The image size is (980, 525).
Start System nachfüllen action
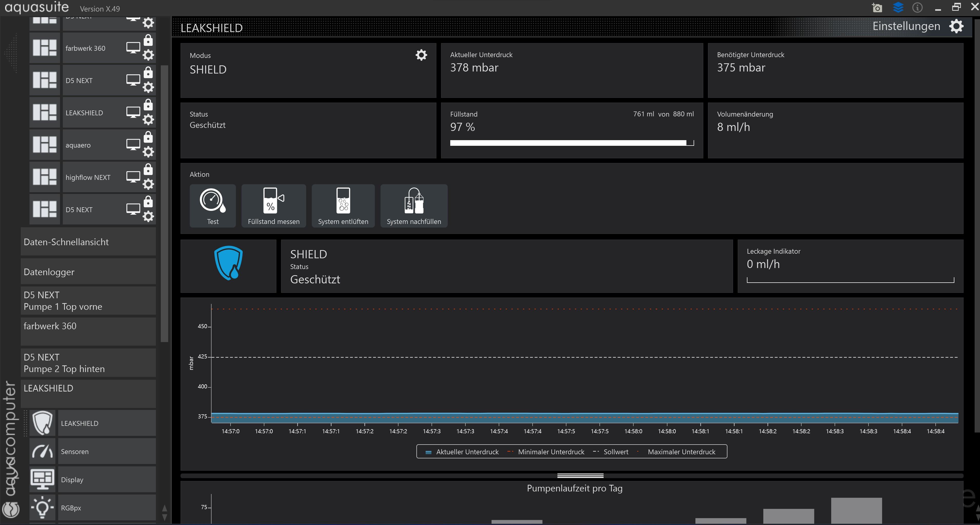pyautogui.click(x=414, y=206)
